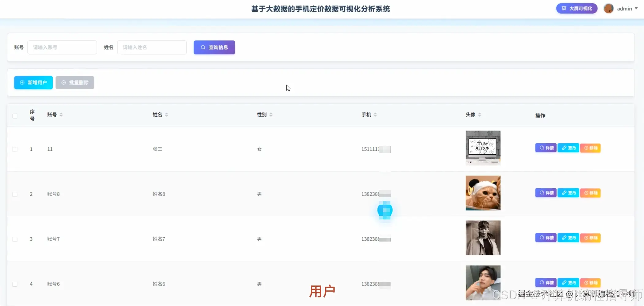Image resolution: width=644 pixels, height=306 pixels.
Task: Click the remove icon on 姓名7's 移除 button
Action: [x=587, y=238]
